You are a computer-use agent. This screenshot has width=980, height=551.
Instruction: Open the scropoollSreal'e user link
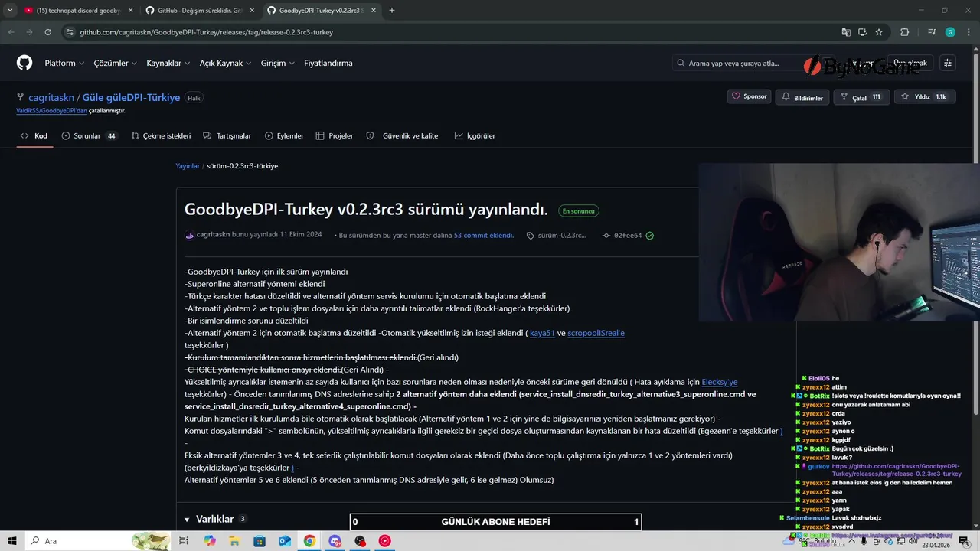596,333
